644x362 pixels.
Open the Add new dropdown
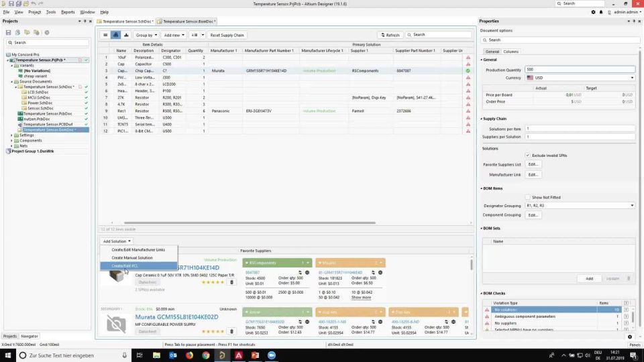tap(174, 35)
